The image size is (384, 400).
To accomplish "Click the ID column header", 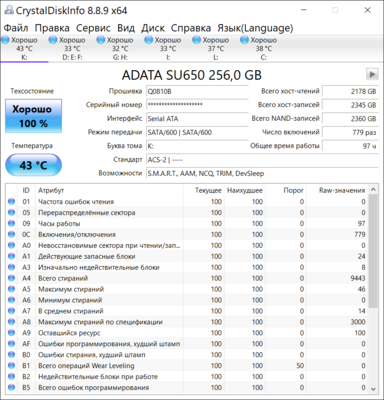I will 26,190.
